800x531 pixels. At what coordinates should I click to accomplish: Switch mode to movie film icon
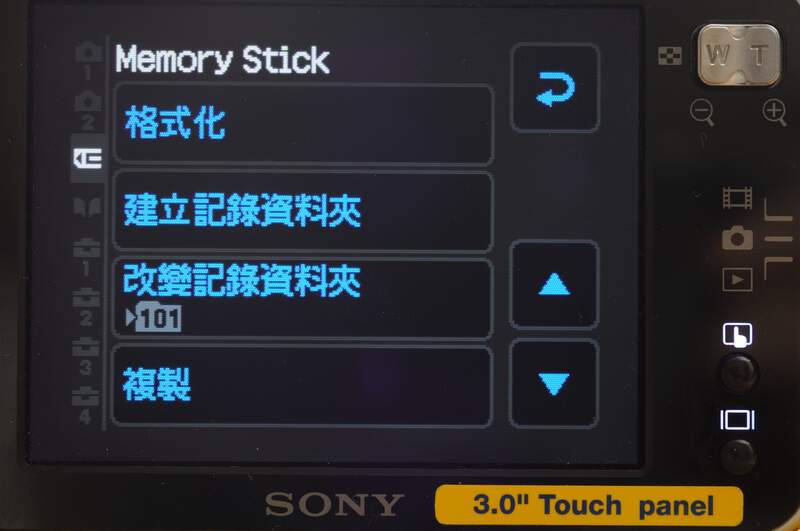pos(737,198)
